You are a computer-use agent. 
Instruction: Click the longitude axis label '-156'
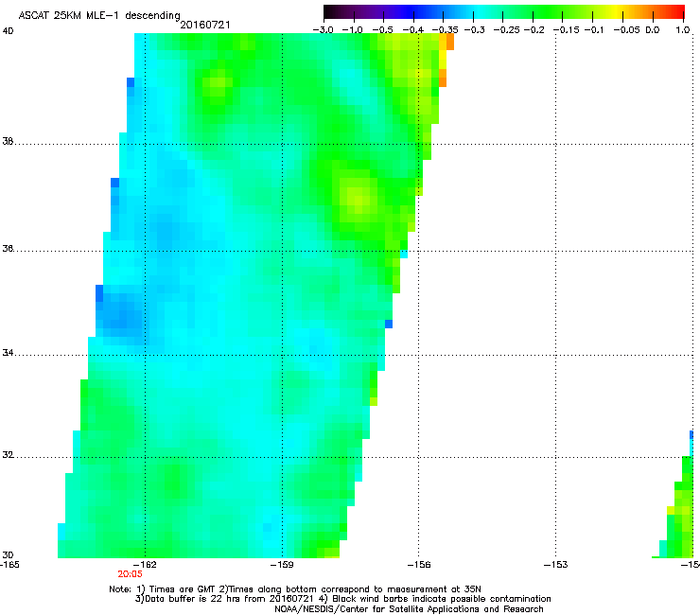click(x=420, y=565)
